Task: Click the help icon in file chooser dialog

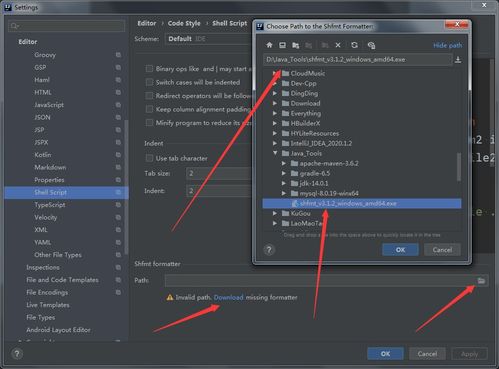Action: tap(269, 250)
